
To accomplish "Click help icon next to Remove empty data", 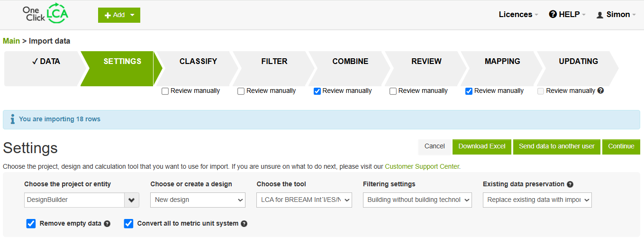I will (x=107, y=224).
